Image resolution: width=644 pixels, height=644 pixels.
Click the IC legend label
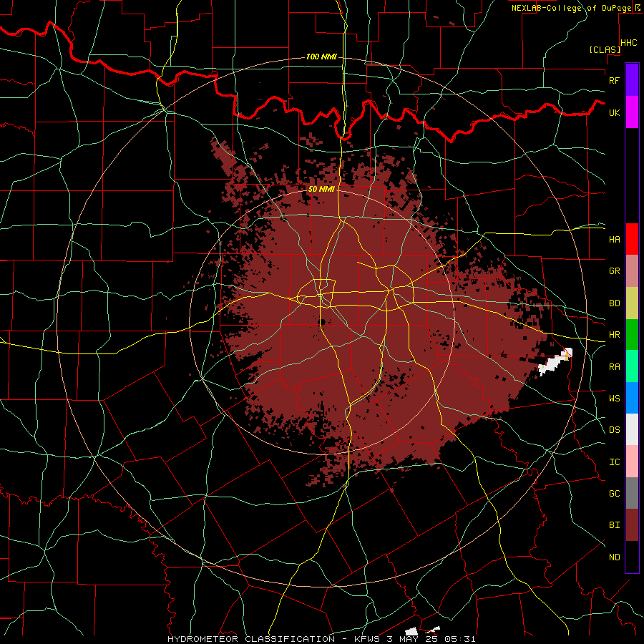point(614,462)
